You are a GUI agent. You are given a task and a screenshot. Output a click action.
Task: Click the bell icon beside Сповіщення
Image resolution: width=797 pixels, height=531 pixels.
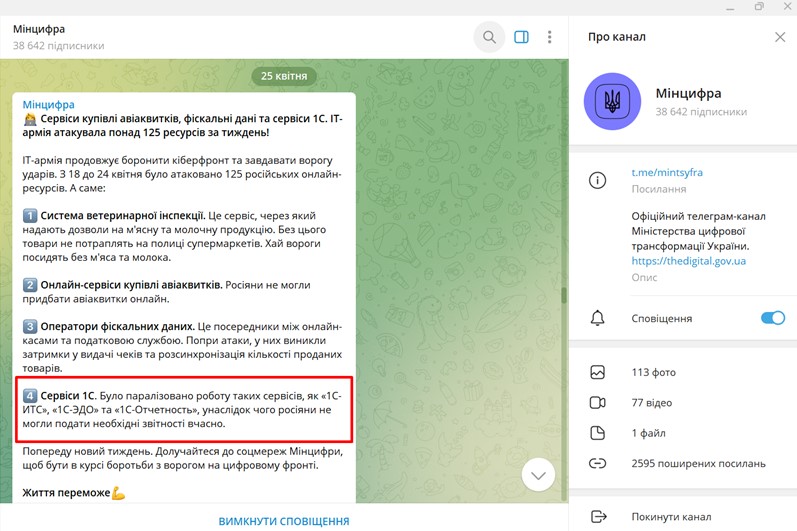(x=598, y=318)
